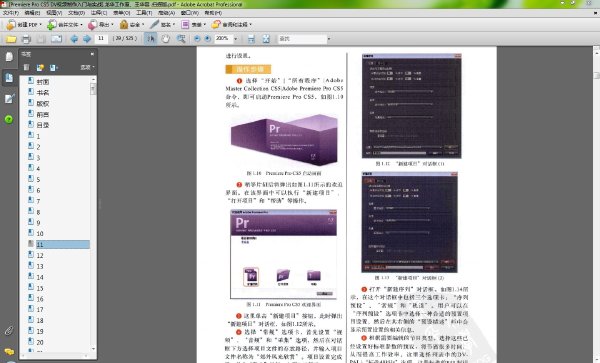Click the Secure padlock toolbar button
Screen dimensions: 600x363
point(132,24)
